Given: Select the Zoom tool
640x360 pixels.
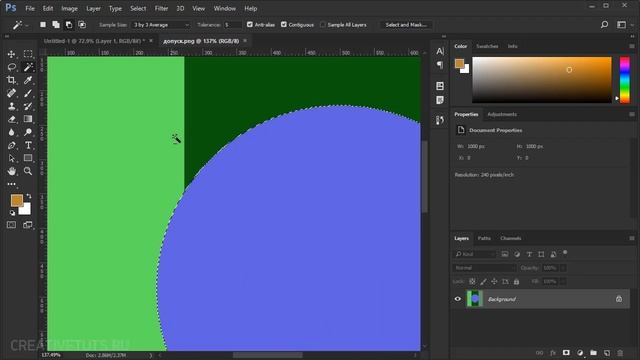Looking at the screenshot, I should [28, 171].
